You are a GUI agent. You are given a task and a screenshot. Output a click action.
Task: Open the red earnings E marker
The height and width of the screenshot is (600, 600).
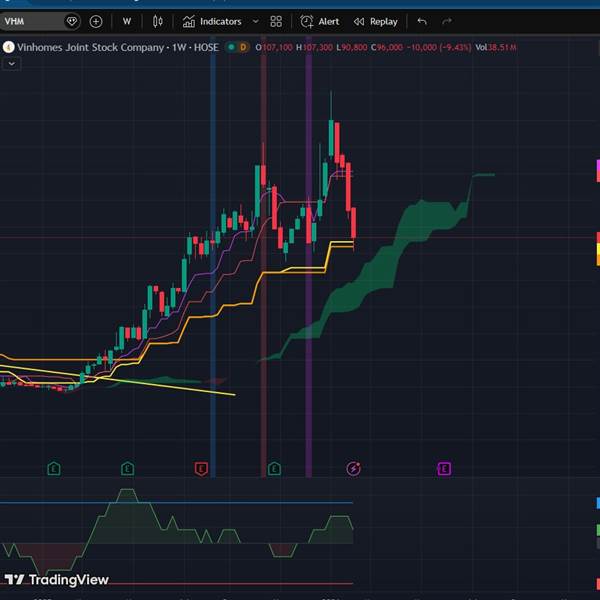click(x=201, y=468)
